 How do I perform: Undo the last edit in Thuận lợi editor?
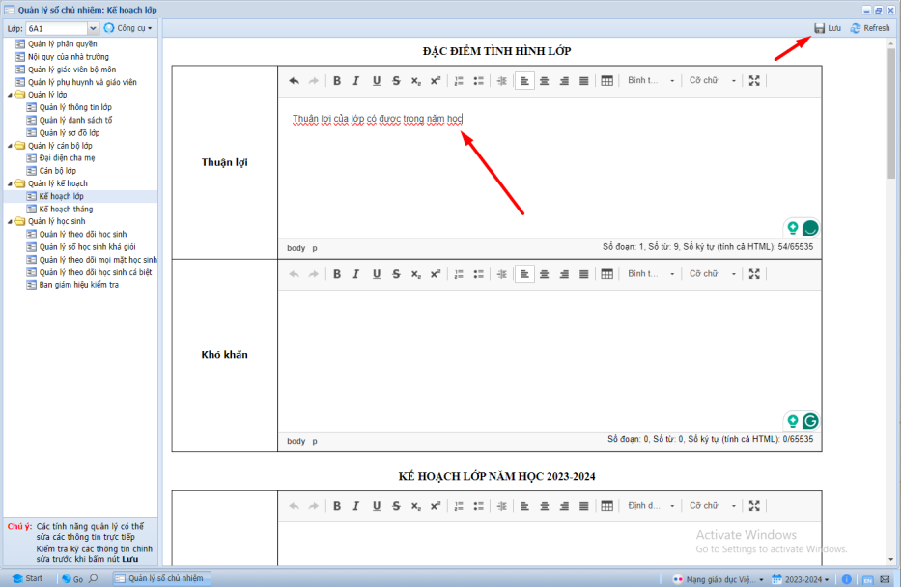294,81
